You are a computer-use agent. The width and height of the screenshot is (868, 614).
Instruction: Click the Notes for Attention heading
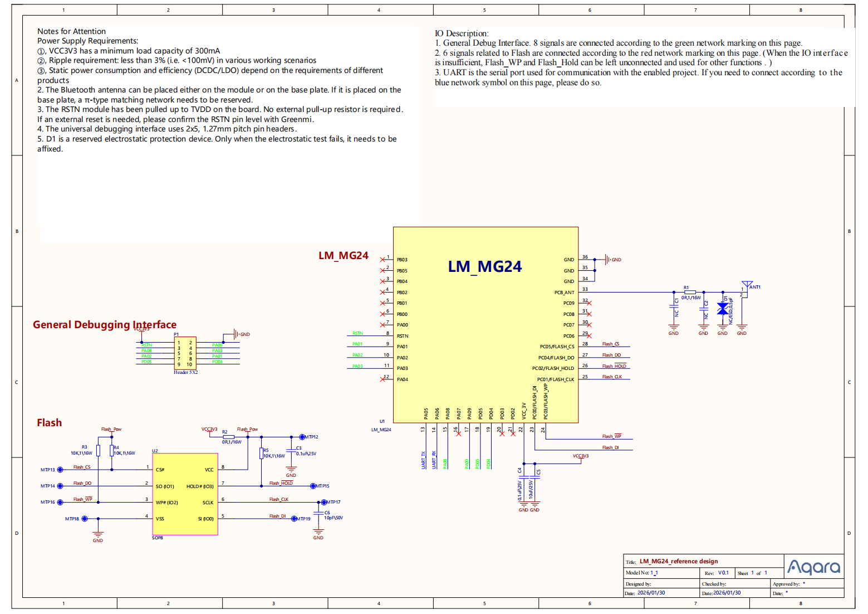[x=71, y=31]
